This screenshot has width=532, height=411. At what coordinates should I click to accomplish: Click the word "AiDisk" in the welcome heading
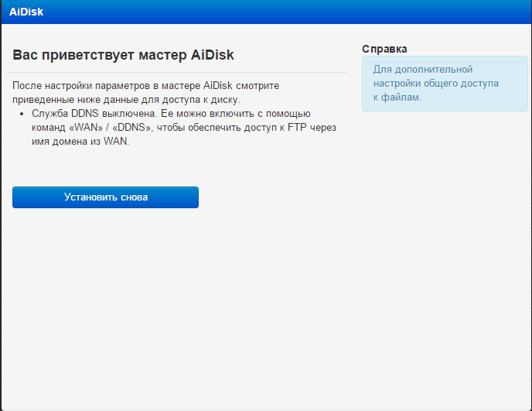point(212,55)
